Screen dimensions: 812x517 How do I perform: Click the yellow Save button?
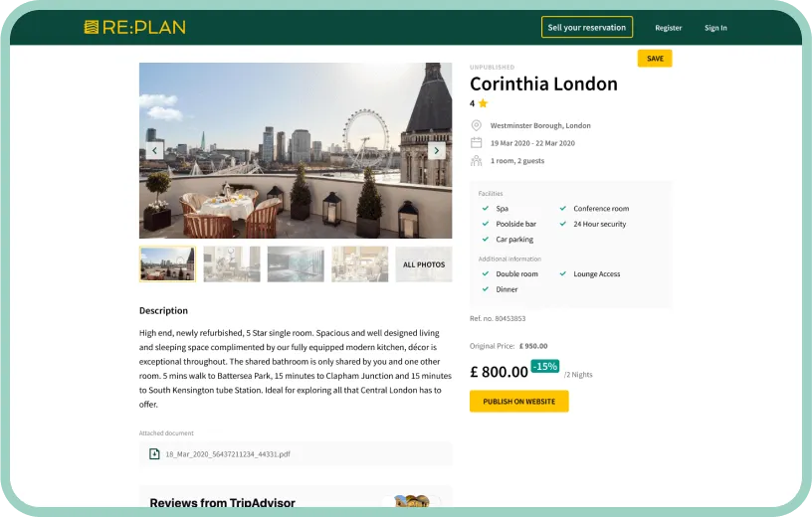655,59
